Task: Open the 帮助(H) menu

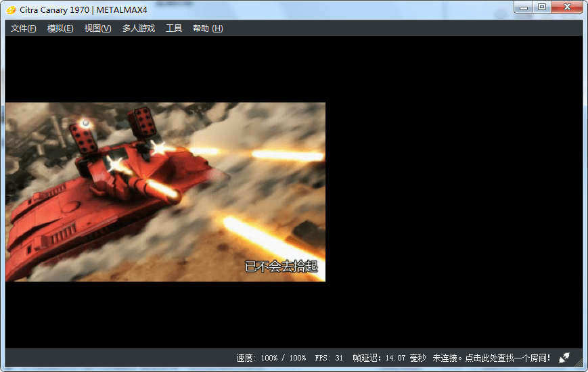Action: pyautogui.click(x=208, y=28)
